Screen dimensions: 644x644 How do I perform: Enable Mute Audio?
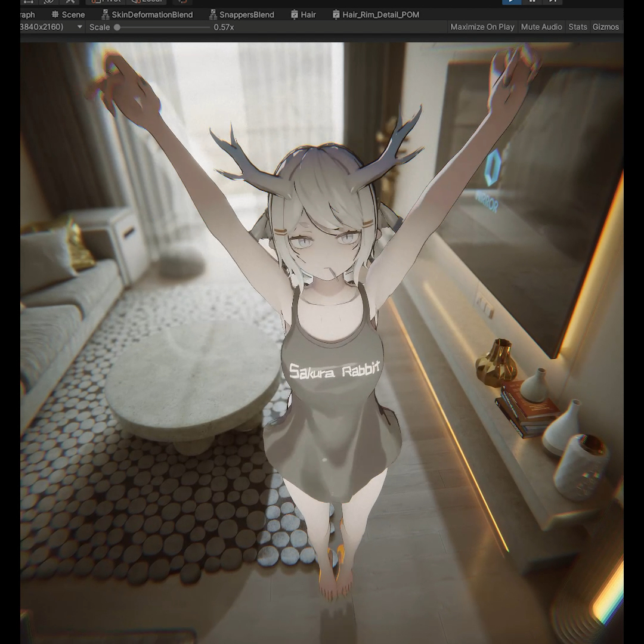coord(541,27)
